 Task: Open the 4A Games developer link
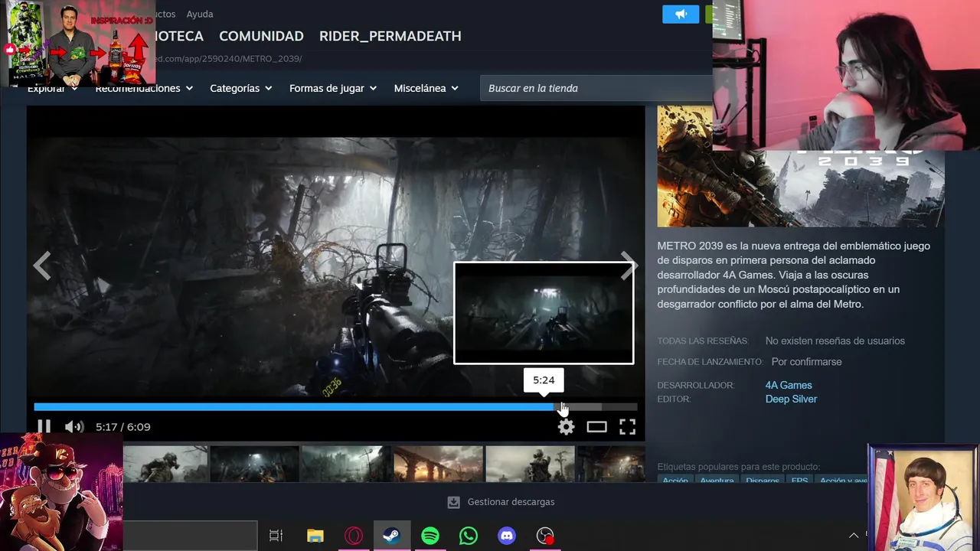(789, 385)
